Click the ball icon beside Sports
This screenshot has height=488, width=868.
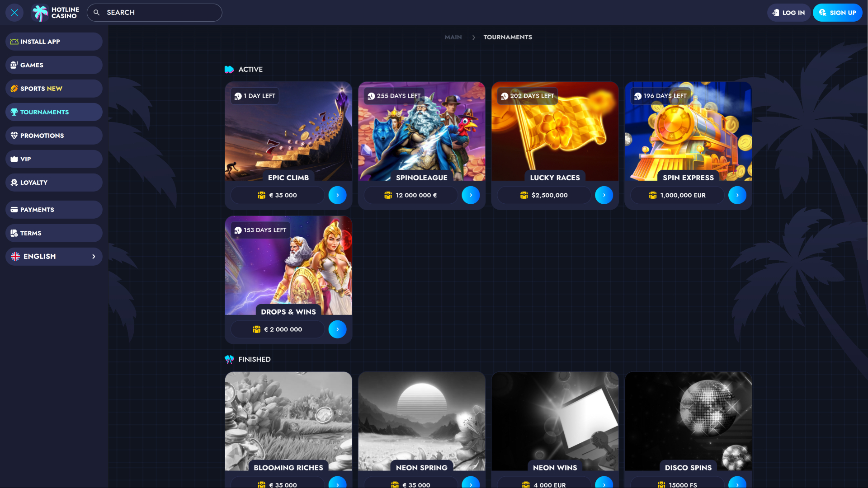tap(14, 89)
